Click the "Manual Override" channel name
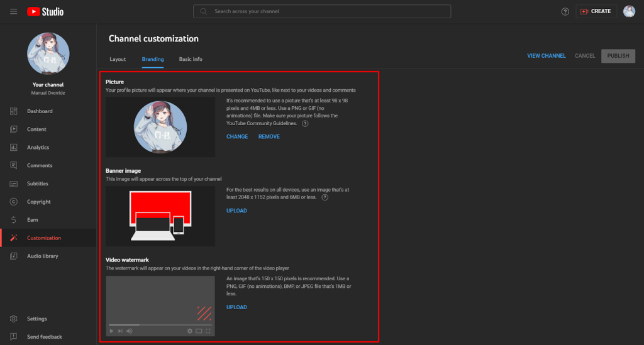Screen dimensions: 644x345 tap(48, 93)
